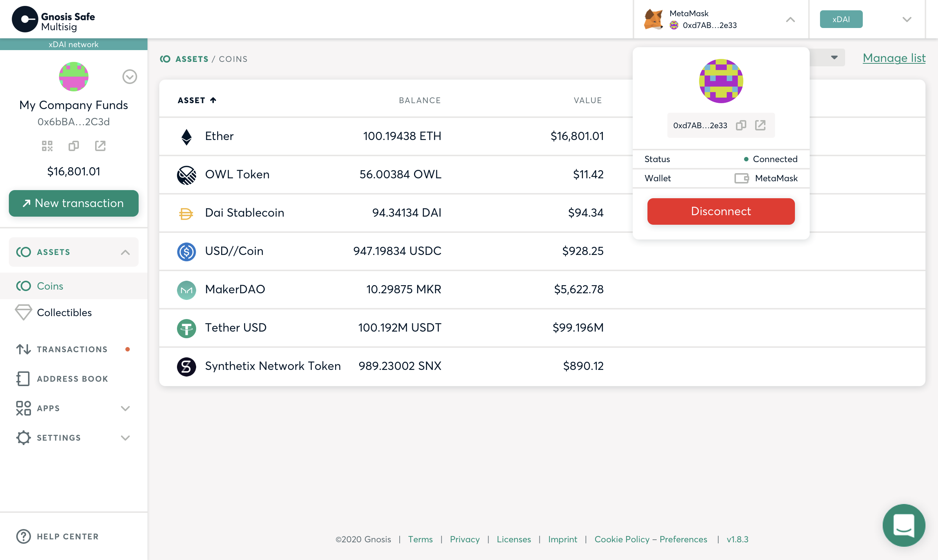Open the Terms footer link
Viewport: 938px width, 560px height.
(x=420, y=539)
